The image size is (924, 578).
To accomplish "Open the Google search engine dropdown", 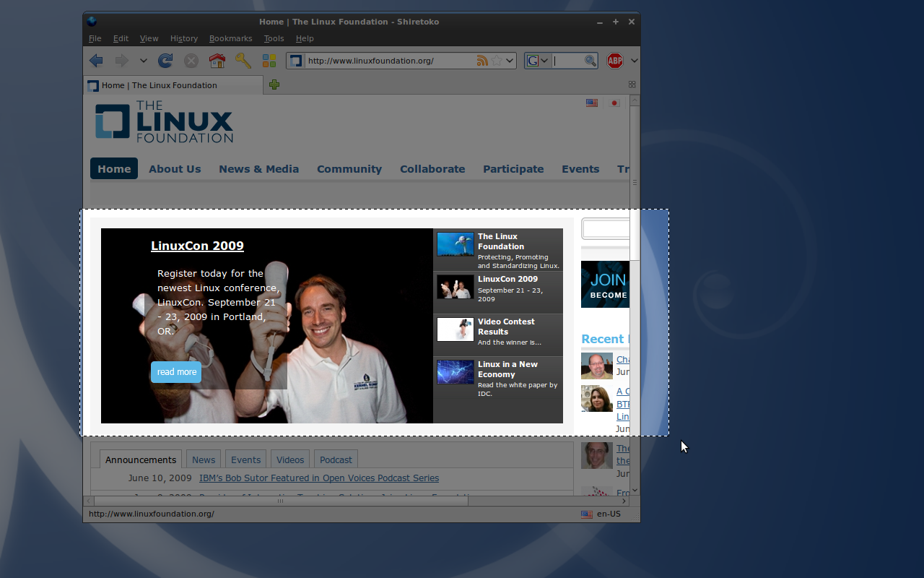I will click(537, 61).
